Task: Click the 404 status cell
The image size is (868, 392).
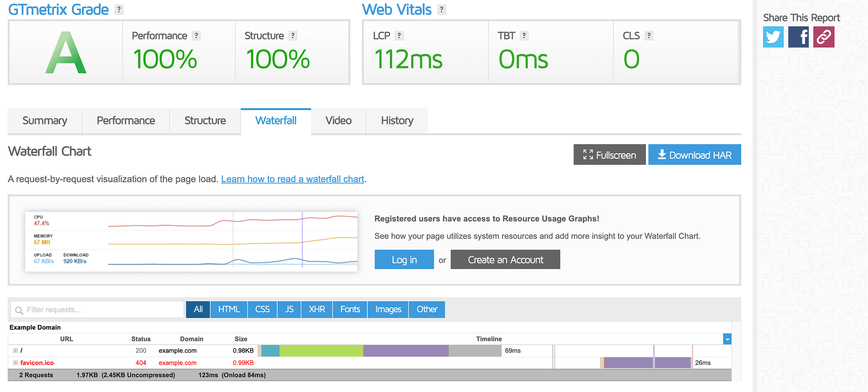Action: [x=141, y=363]
